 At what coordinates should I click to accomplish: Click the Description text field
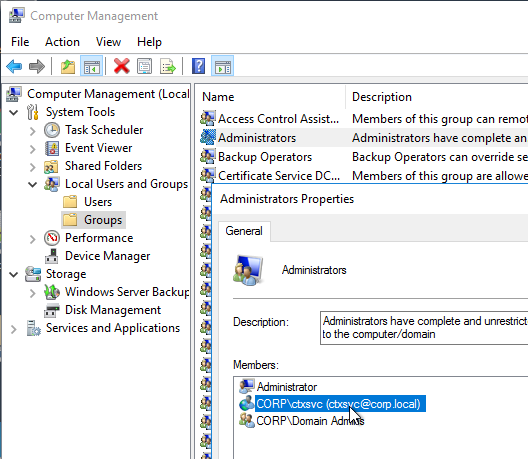(424, 328)
